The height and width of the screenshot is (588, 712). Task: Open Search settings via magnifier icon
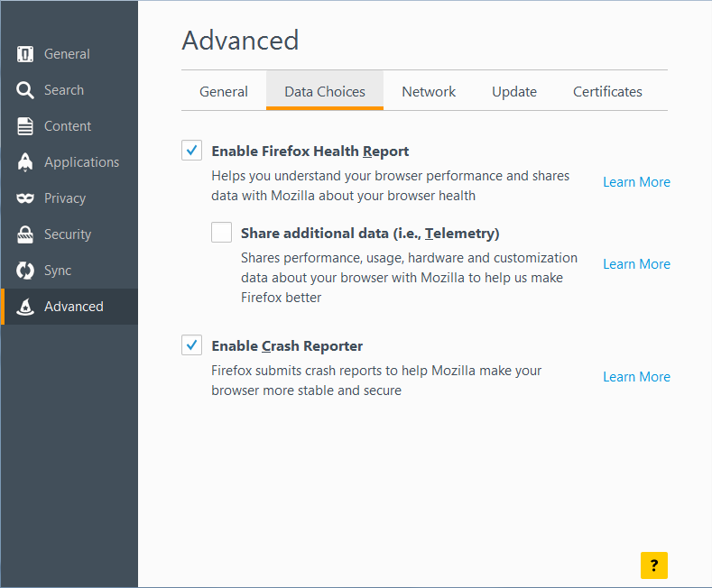tap(25, 90)
